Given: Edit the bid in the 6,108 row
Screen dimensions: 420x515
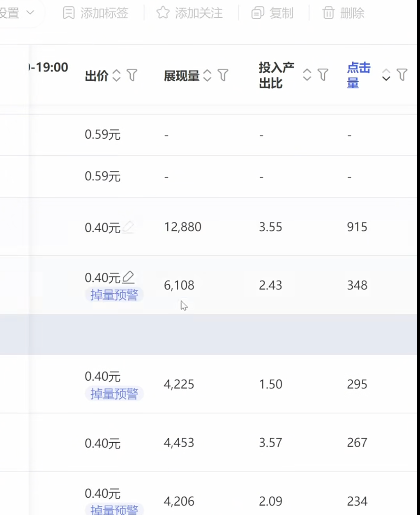Looking at the screenshot, I should [x=128, y=277].
